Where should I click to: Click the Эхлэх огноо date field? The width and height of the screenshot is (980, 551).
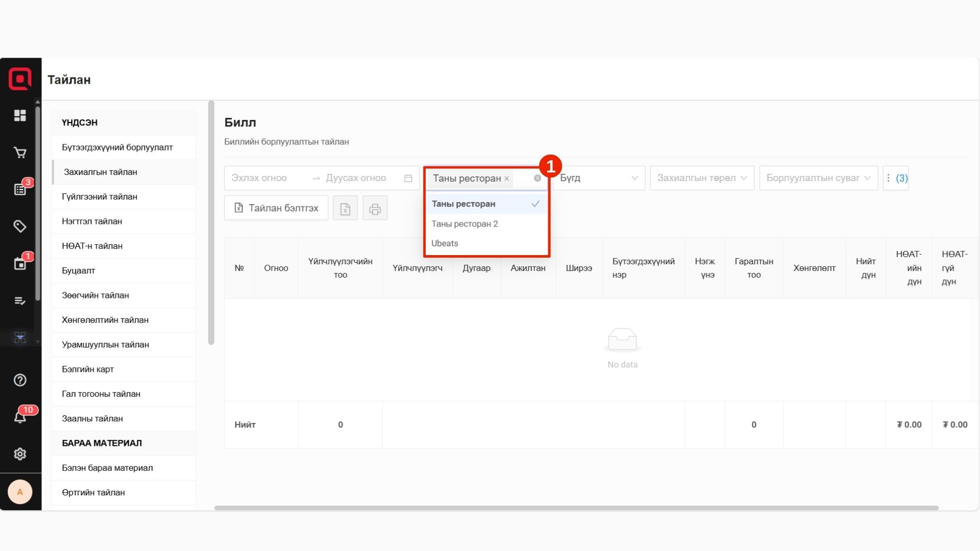[259, 178]
